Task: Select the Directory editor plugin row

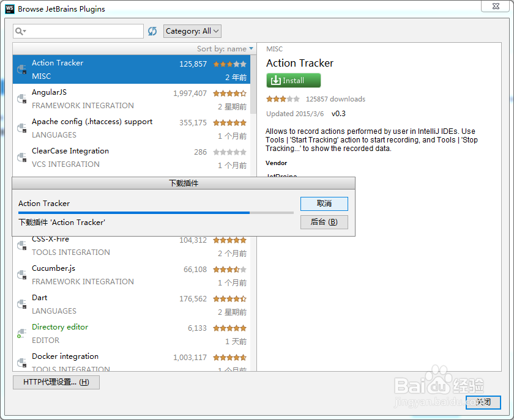Action: point(132,333)
